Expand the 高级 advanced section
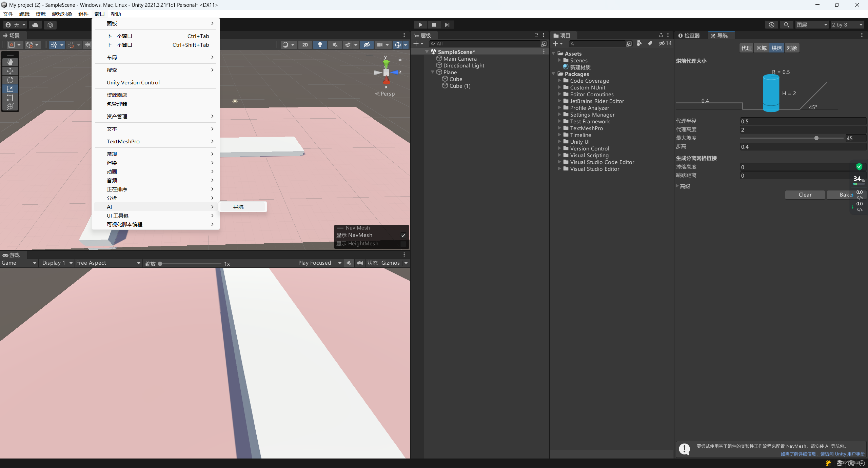 pyautogui.click(x=677, y=186)
